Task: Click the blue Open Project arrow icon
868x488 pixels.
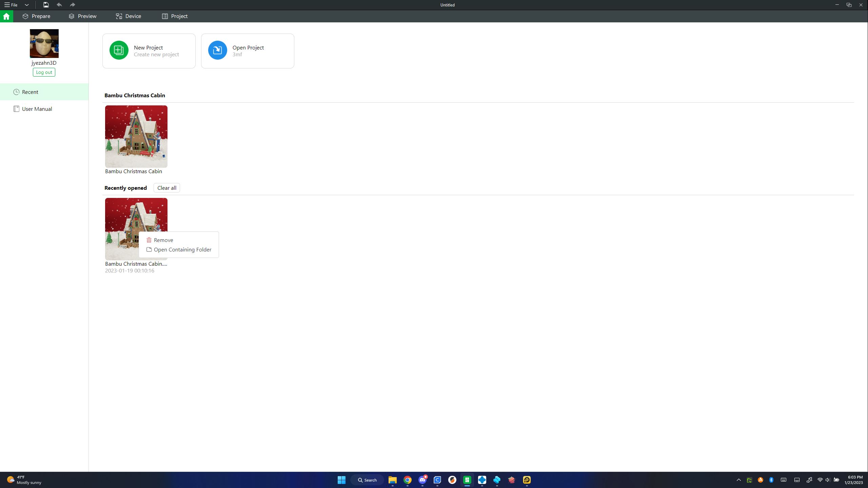Action: [218, 50]
